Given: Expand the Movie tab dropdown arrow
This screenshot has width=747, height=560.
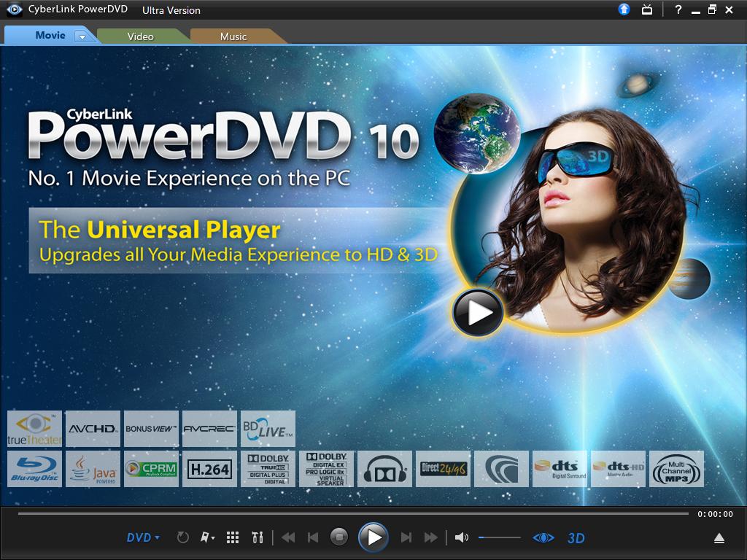Looking at the screenshot, I should coord(82,36).
